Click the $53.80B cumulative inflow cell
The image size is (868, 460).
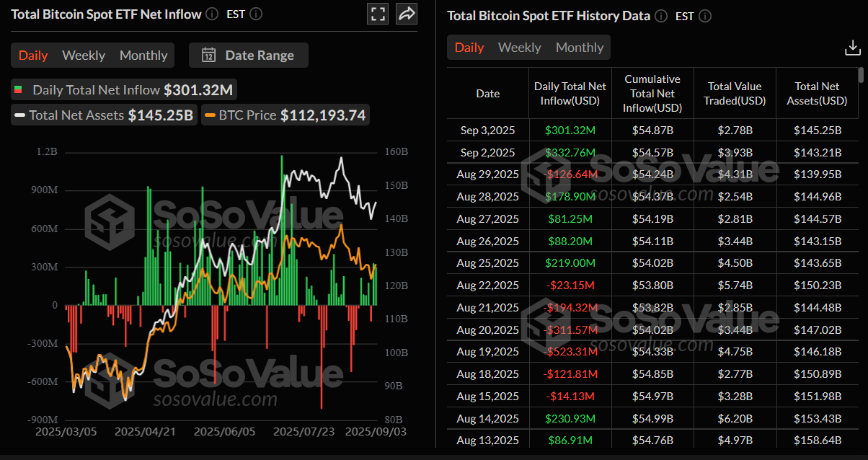[x=652, y=286]
